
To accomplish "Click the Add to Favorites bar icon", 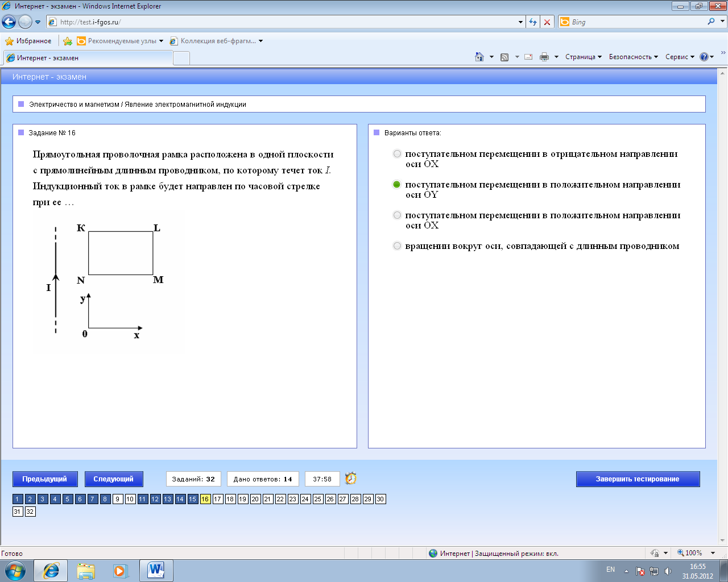I will (68, 41).
